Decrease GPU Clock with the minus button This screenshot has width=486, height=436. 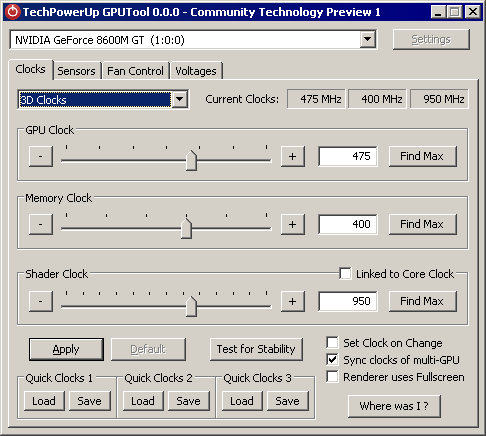pos(41,156)
